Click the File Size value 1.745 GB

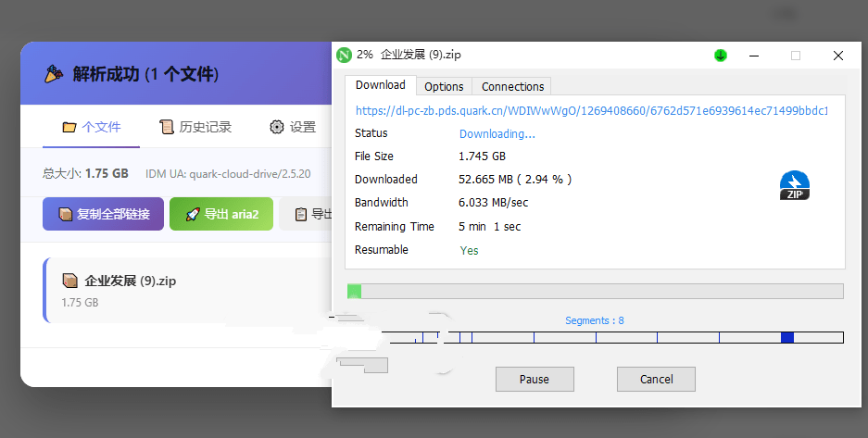[482, 156]
